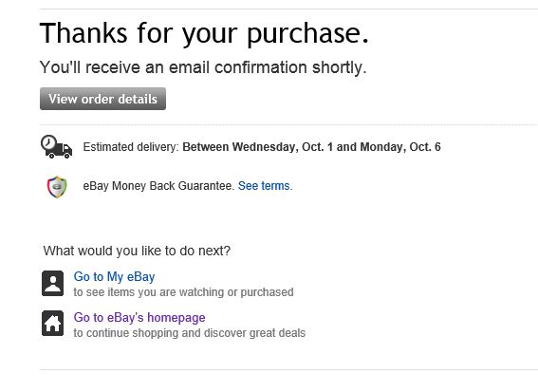538x392 pixels.
Task: Open the See terms link
Action: coord(265,186)
